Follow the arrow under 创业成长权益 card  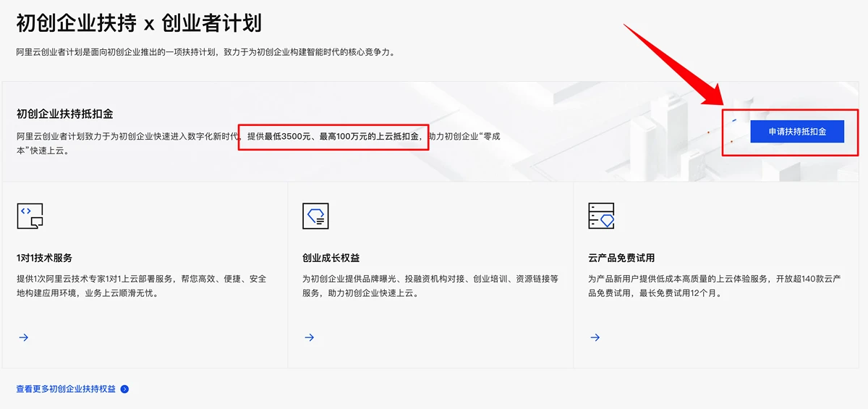(309, 337)
